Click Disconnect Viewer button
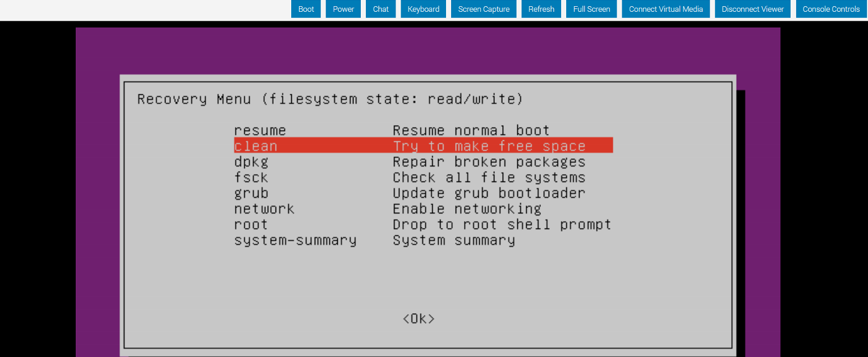Image resolution: width=868 pixels, height=357 pixels. click(x=753, y=9)
